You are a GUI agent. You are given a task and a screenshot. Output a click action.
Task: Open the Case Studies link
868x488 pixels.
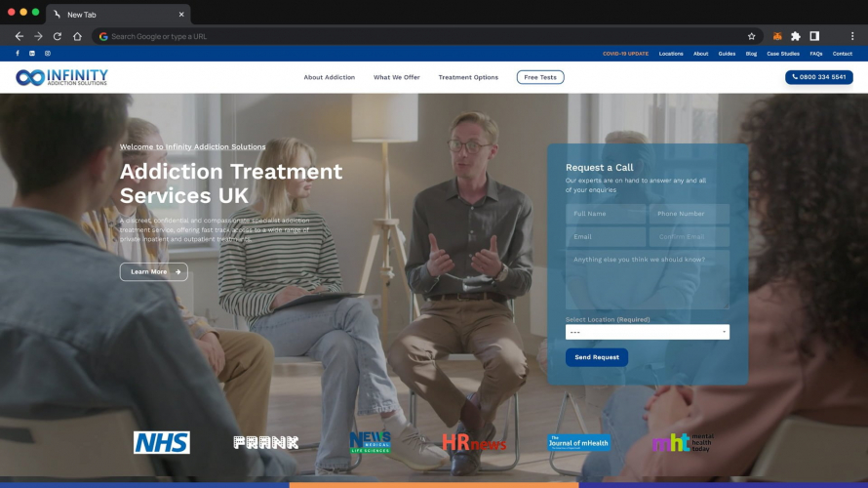pyautogui.click(x=783, y=54)
